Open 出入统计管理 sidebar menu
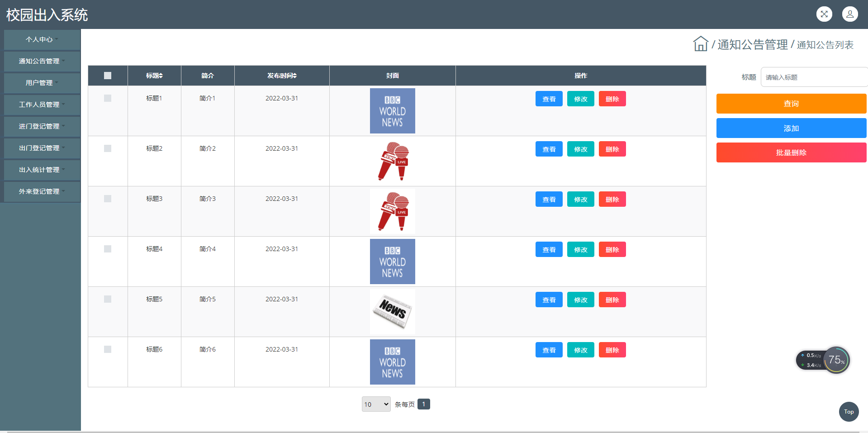This screenshot has width=868, height=433. coord(42,170)
